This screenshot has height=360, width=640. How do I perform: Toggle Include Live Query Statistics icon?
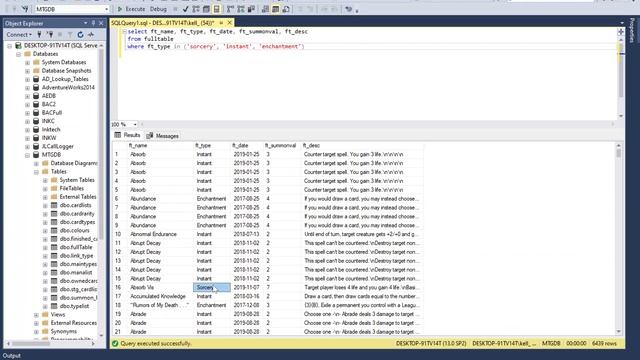click(x=241, y=9)
